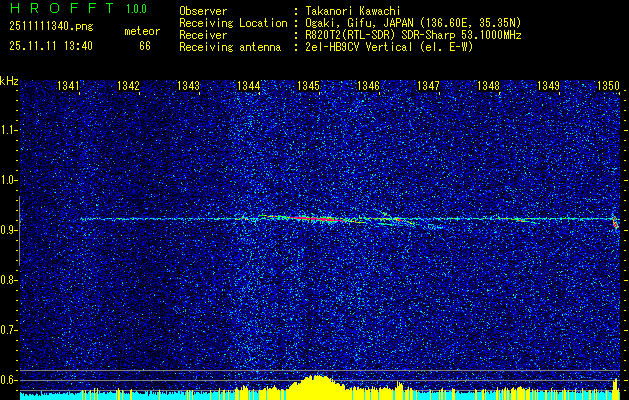The image size is (629, 400).
Task: Click time marker 1345
Action: (x=308, y=85)
